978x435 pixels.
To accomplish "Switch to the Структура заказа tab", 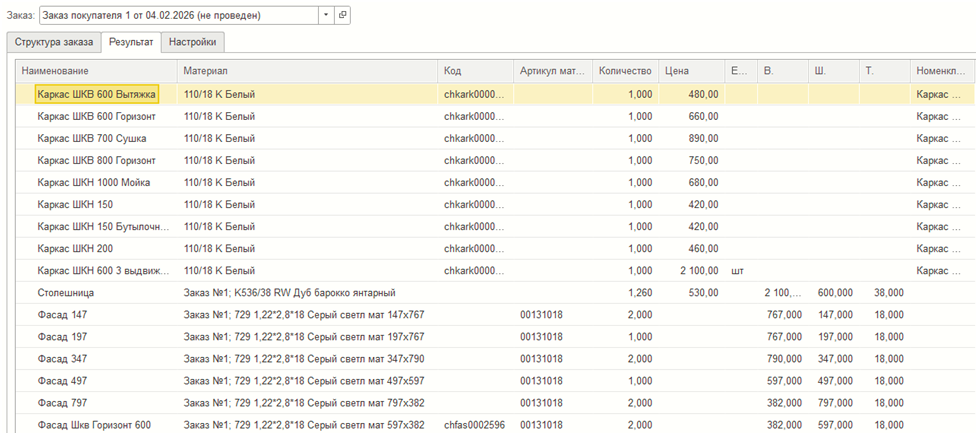I will pos(54,42).
